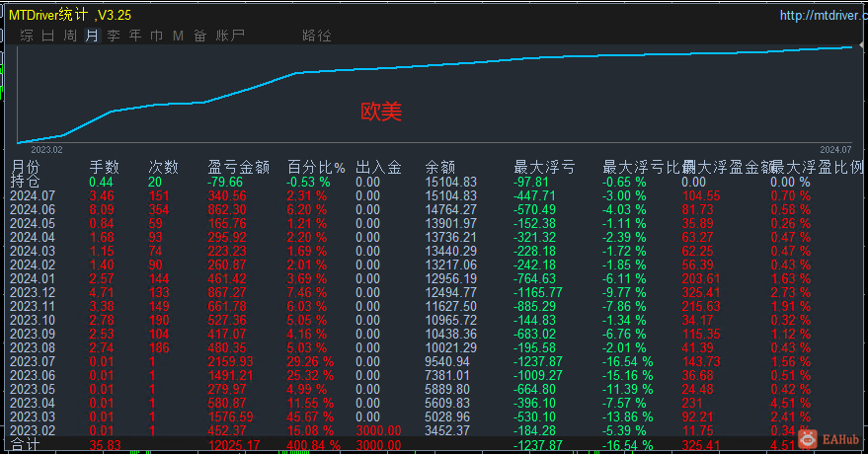Click the 45.67 % percentage cell
868x454 pixels.
pyautogui.click(x=310, y=416)
